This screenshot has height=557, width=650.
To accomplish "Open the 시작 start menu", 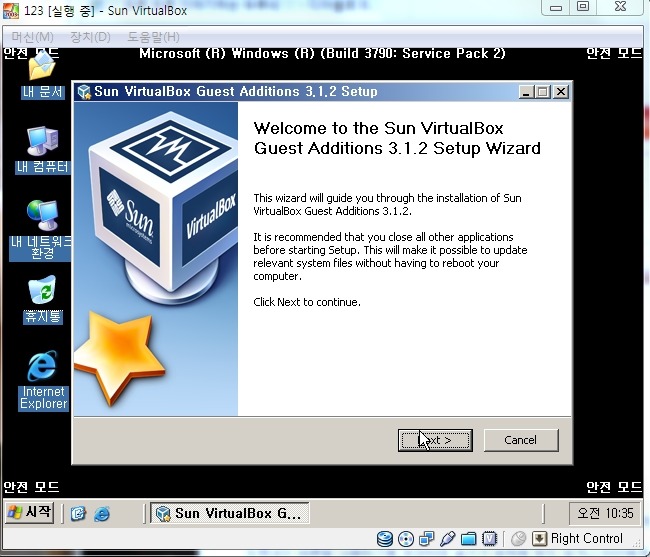I will coord(30,513).
